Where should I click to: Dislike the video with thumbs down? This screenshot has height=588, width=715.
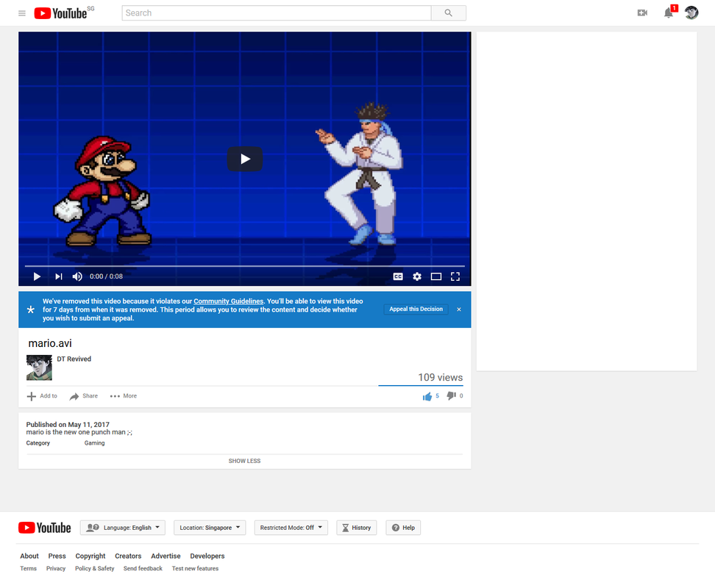(455, 395)
